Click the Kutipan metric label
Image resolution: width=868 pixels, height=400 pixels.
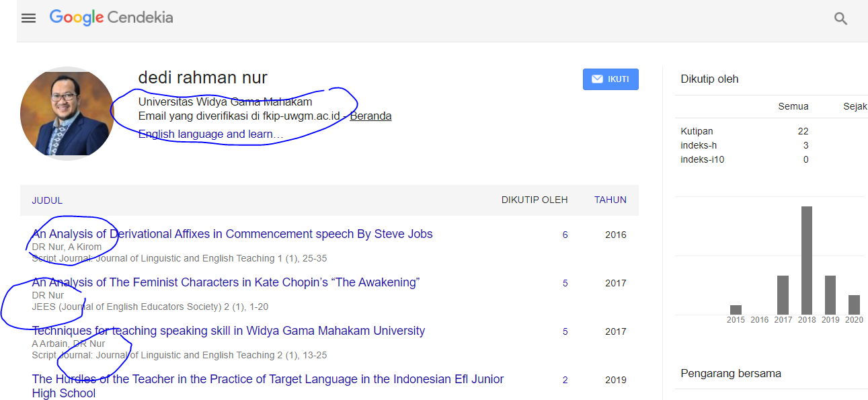coord(697,131)
